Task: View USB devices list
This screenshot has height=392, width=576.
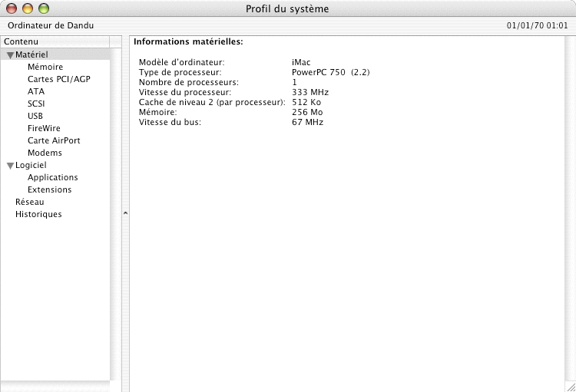Action: click(x=35, y=116)
